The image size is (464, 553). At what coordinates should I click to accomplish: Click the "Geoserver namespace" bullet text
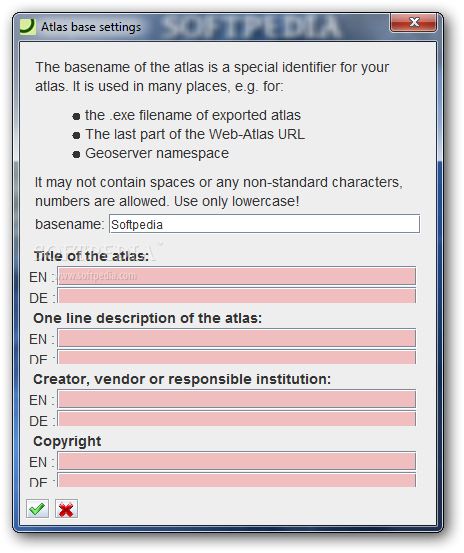157,153
